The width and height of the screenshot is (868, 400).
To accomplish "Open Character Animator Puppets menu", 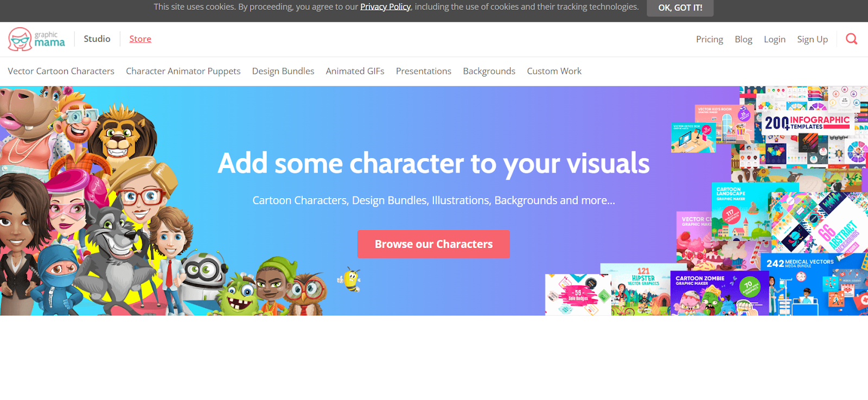I will (x=183, y=71).
